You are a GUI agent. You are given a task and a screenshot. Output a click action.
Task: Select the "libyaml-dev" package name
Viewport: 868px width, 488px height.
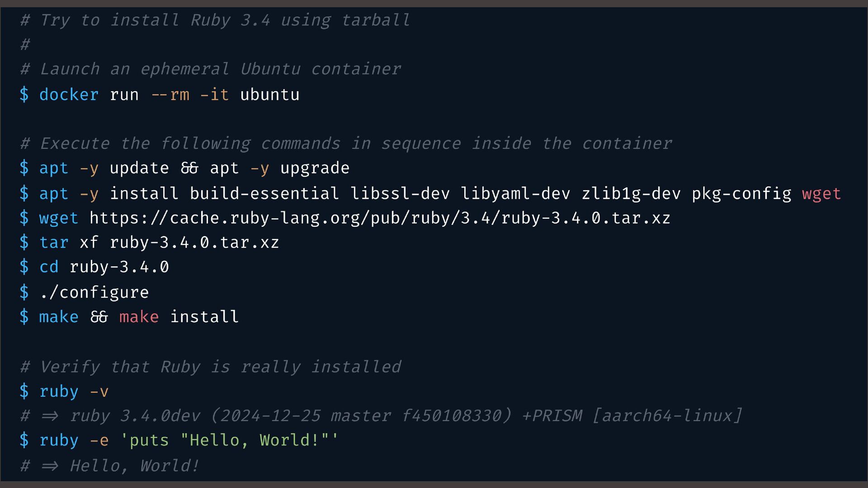(515, 193)
